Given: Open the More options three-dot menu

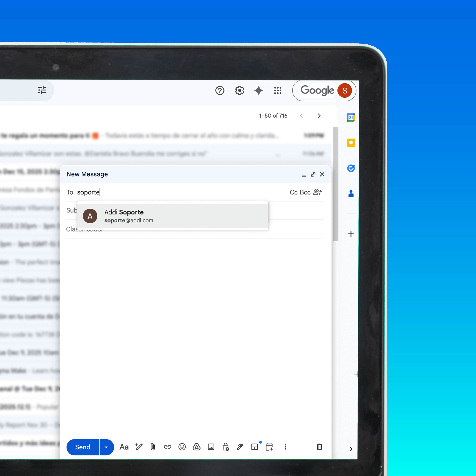Looking at the screenshot, I should 285,447.
